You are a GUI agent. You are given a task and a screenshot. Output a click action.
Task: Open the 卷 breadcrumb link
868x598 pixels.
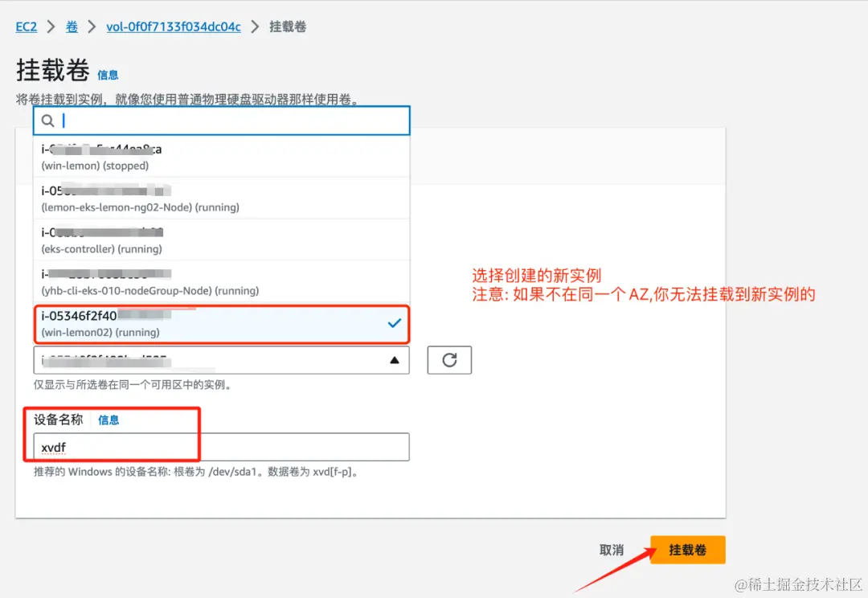(x=72, y=27)
